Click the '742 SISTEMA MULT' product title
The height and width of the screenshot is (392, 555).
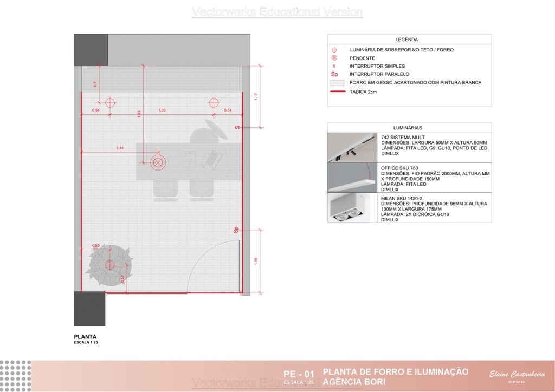(x=403, y=137)
